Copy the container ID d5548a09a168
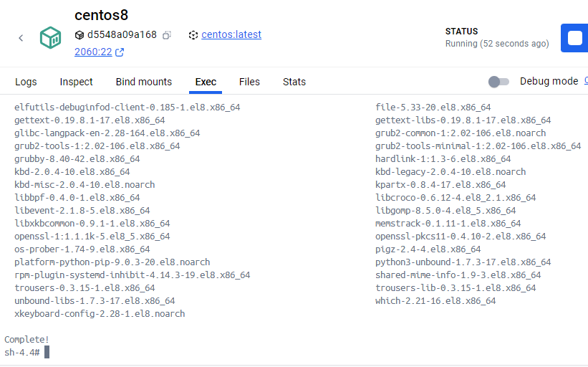The height and width of the screenshot is (367, 588). click(x=167, y=35)
